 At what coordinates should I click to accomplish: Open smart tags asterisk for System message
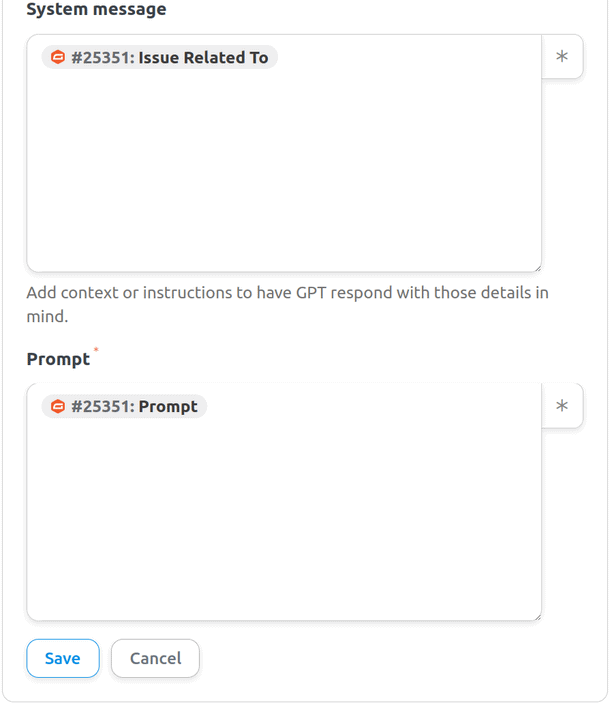[562, 58]
